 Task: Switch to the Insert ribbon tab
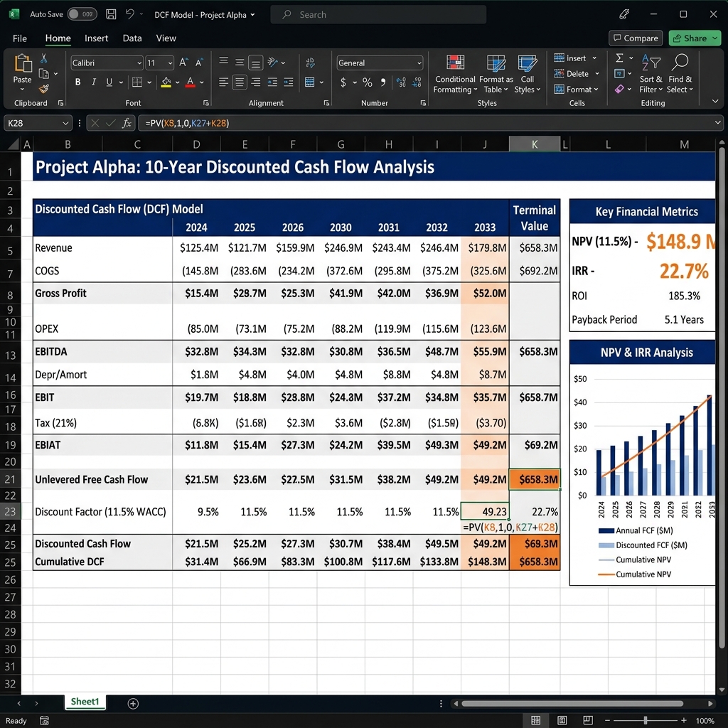[x=96, y=38]
